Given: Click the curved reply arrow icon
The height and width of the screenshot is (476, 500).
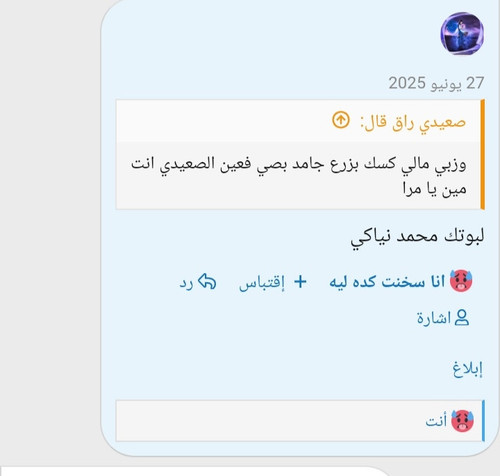Looking at the screenshot, I should 207,282.
